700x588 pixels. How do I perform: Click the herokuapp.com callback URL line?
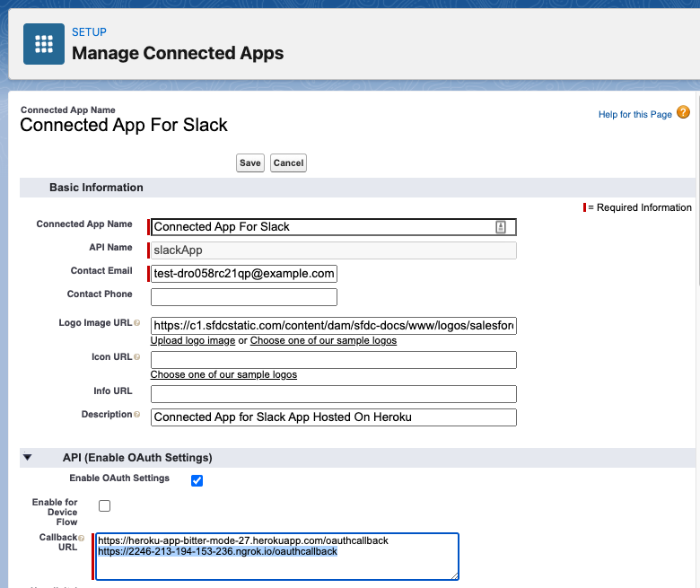(x=243, y=540)
